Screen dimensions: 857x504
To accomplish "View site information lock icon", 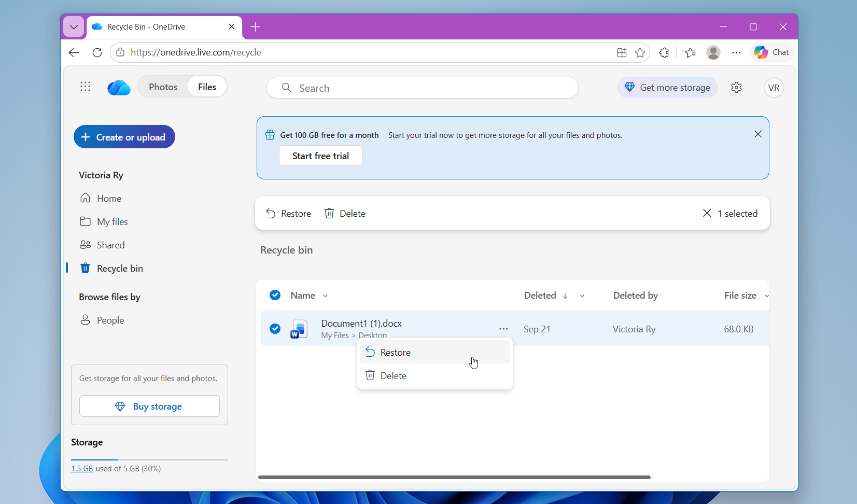I will coord(120,52).
